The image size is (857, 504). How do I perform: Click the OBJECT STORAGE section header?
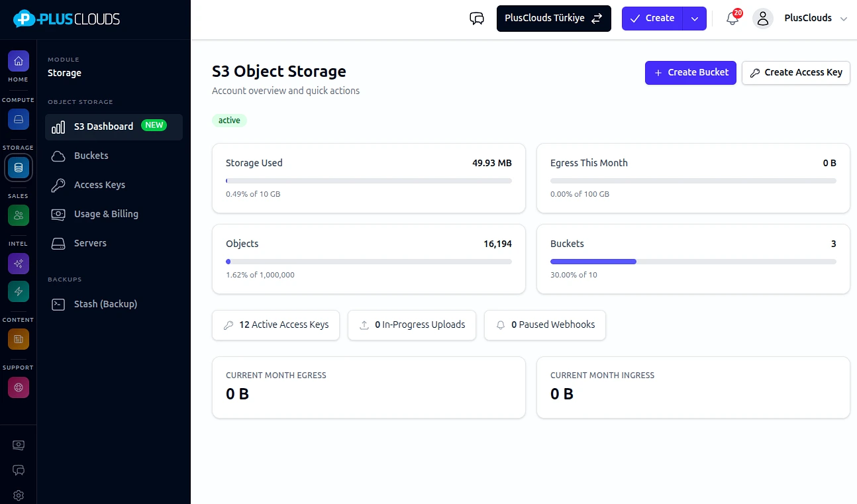(x=80, y=102)
